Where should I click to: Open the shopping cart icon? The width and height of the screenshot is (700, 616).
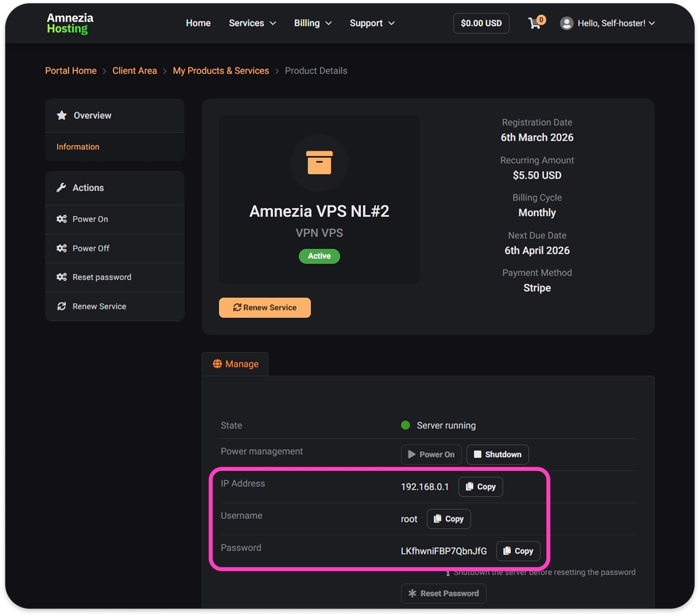[535, 23]
